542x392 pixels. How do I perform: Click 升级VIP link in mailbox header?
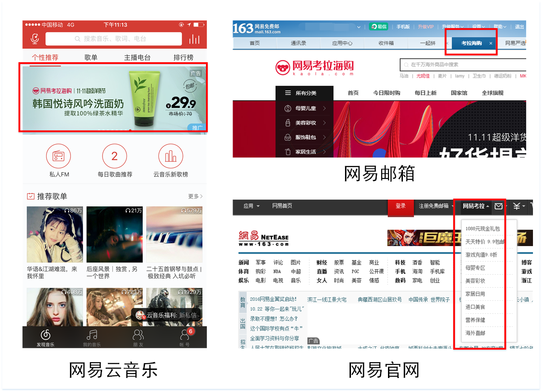425,27
